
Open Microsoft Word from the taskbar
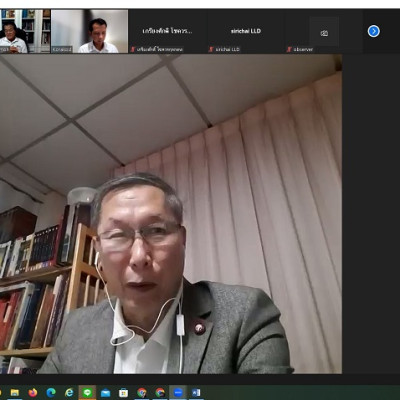[x=196, y=392]
